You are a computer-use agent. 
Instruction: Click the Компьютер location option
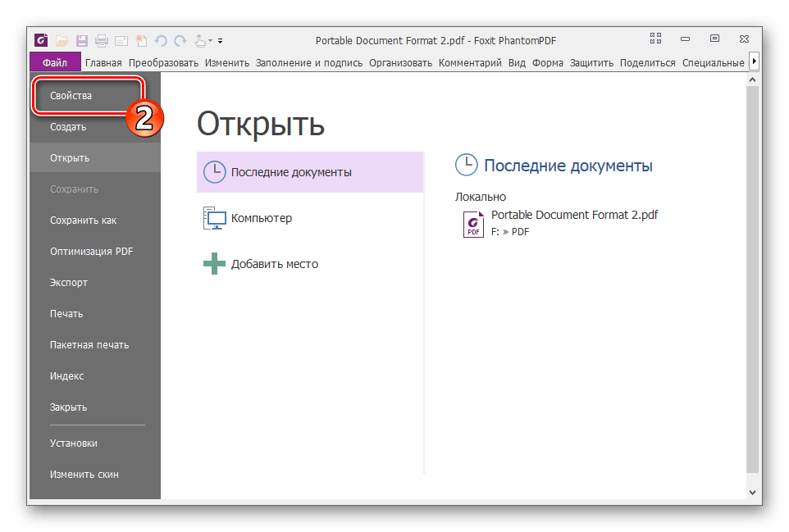click(262, 218)
